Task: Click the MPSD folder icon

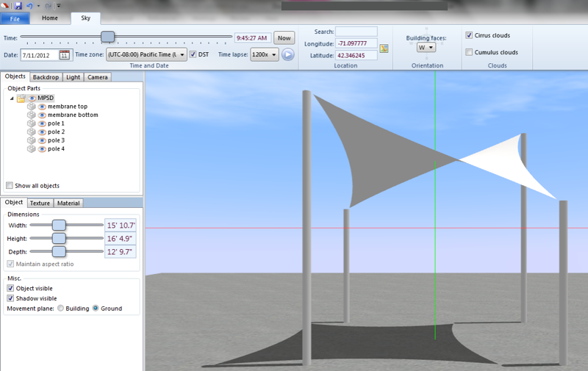Action: [22, 98]
